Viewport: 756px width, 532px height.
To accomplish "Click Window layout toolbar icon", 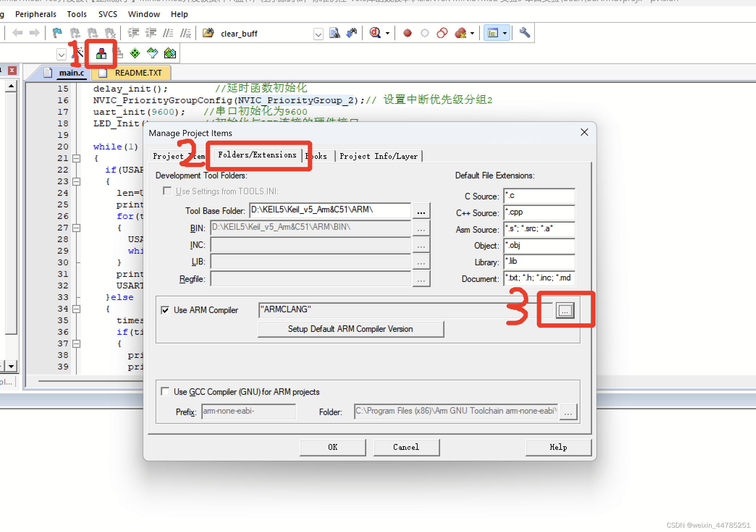I will pos(493,33).
